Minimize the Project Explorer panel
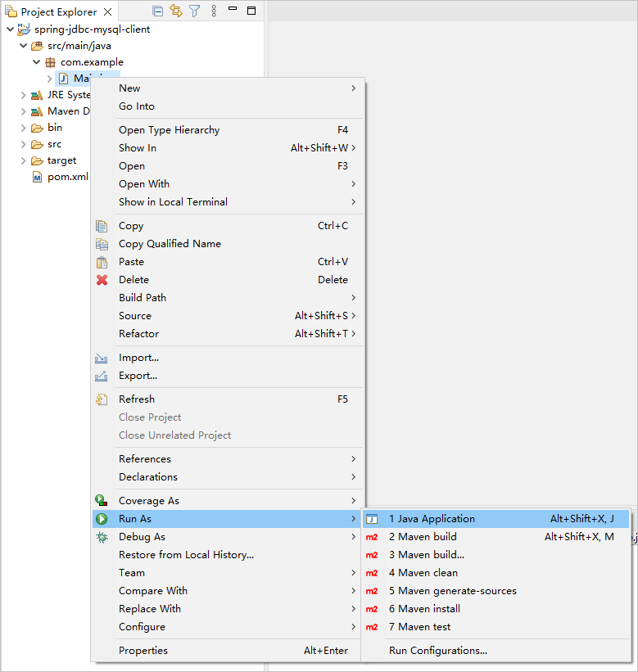 pyautogui.click(x=233, y=10)
